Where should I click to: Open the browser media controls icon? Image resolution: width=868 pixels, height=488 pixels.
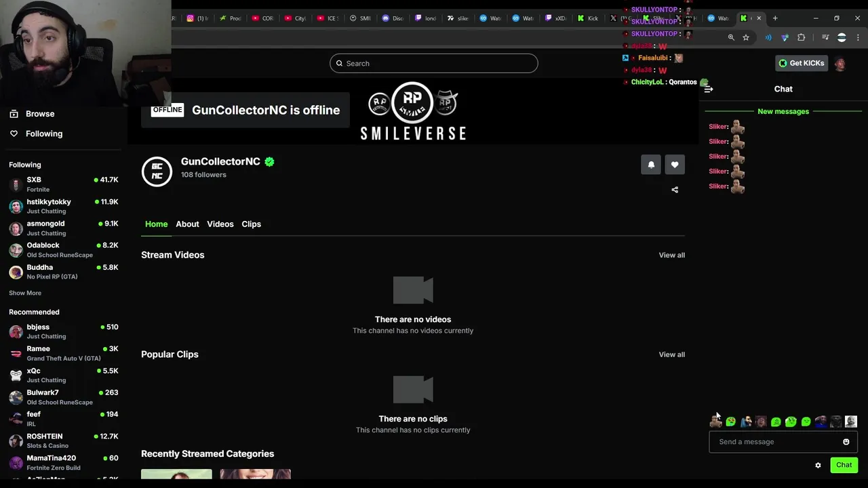coord(825,37)
